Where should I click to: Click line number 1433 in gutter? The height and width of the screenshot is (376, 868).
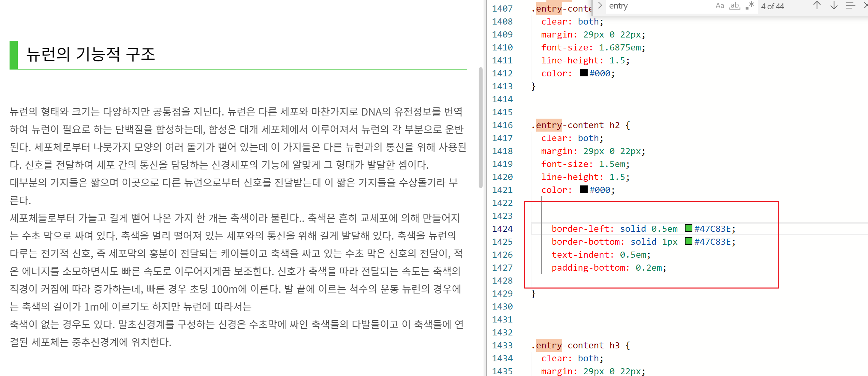502,345
